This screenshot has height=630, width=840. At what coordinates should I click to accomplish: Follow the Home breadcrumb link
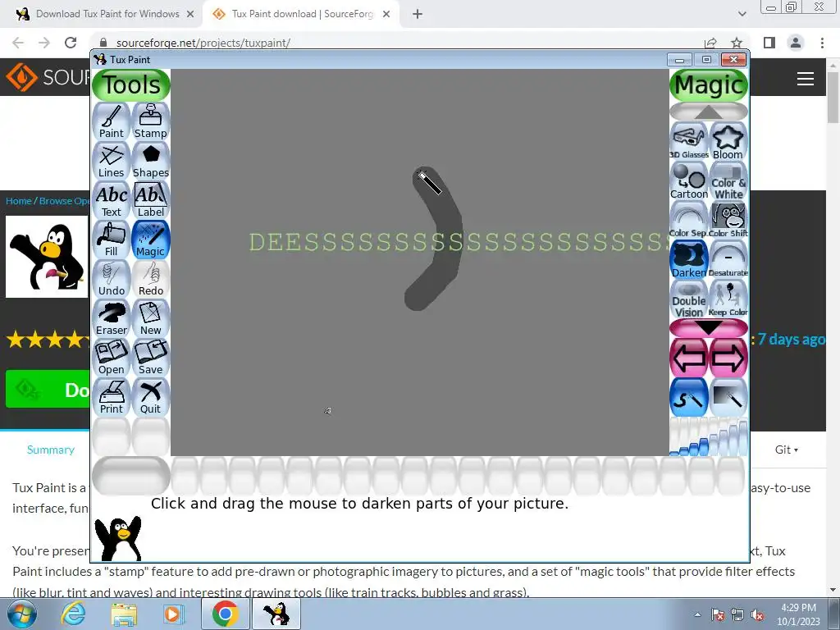coord(19,201)
